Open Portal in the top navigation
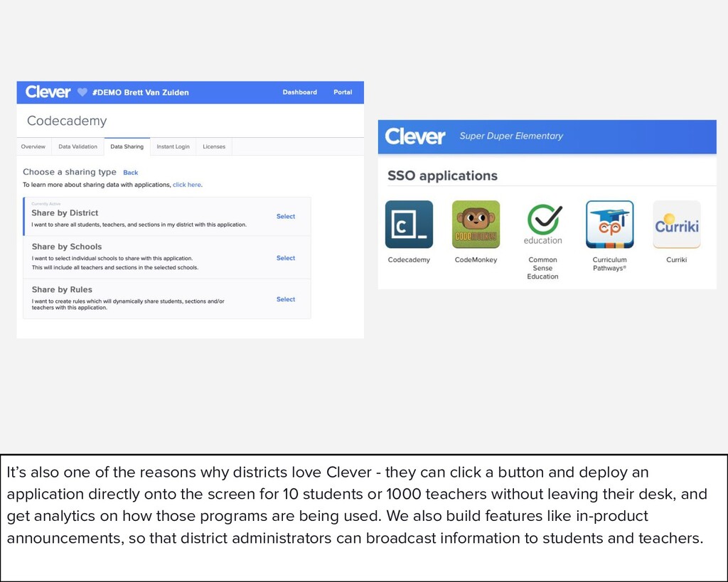728x582 pixels. coord(343,92)
